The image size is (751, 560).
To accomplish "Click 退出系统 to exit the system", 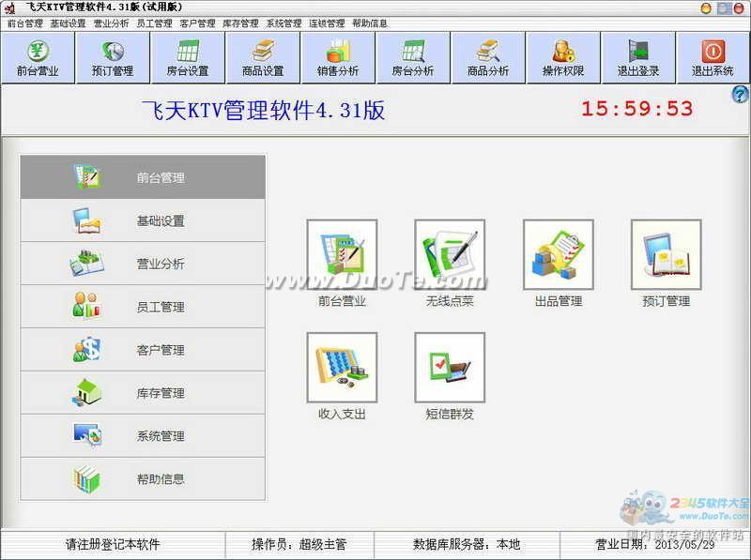I will point(713,58).
